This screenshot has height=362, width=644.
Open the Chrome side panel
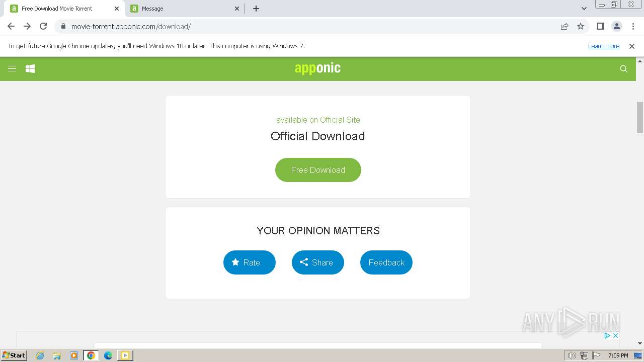600,26
